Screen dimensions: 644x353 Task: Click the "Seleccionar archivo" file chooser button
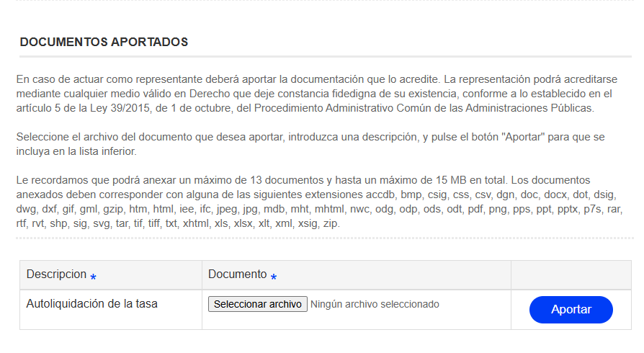tap(258, 304)
